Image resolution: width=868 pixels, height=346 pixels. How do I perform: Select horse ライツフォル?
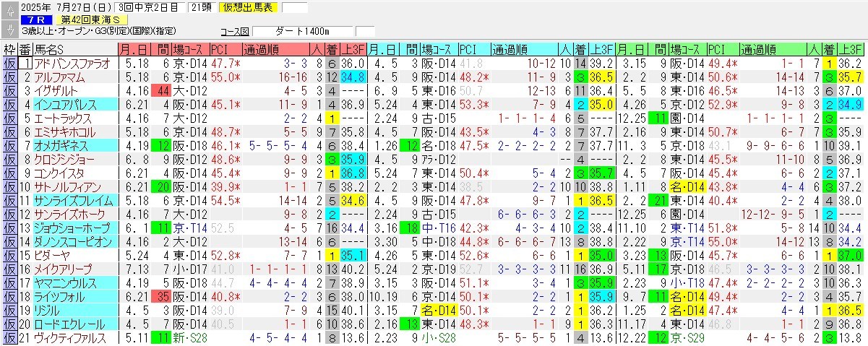pos(74,297)
